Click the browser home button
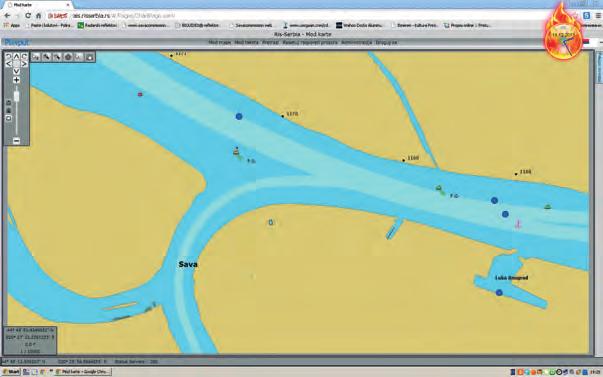Image resolution: width=603 pixels, height=377 pixels. coord(38,16)
